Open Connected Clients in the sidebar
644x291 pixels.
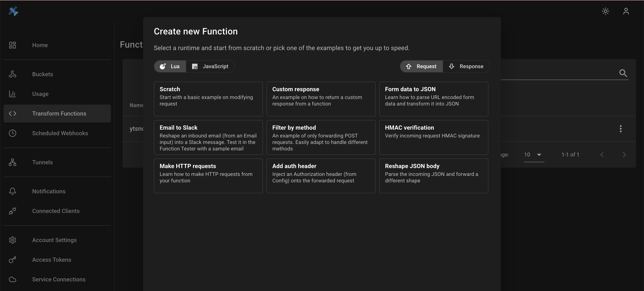click(x=57, y=211)
